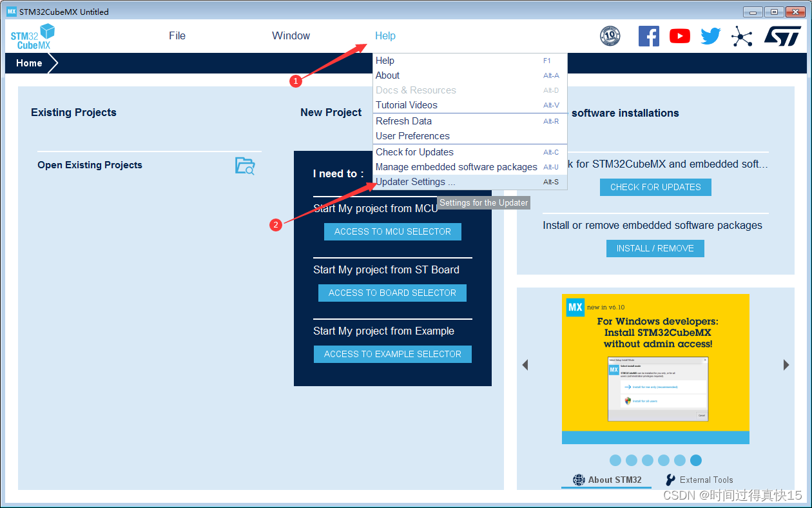Choose the Check for Updates menu entry
This screenshot has height=508, width=812.
(470, 152)
